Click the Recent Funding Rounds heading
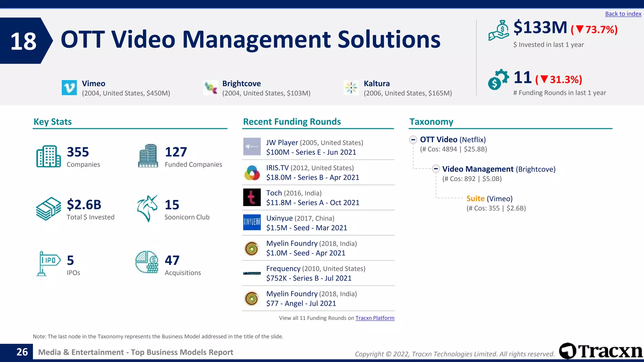 [292, 122]
